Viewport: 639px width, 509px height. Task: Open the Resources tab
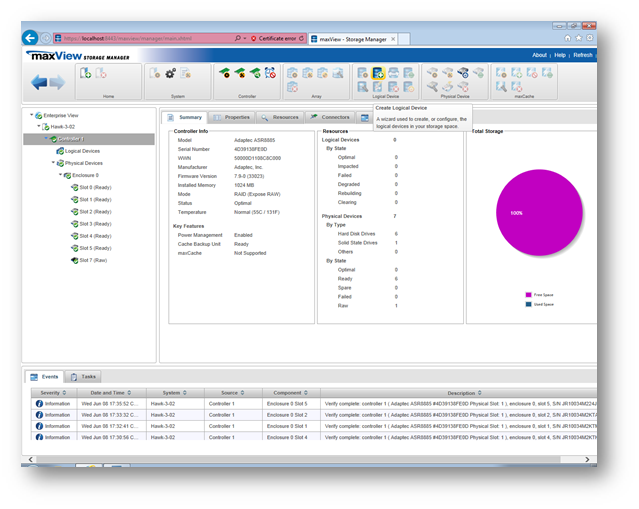pos(280,117)
